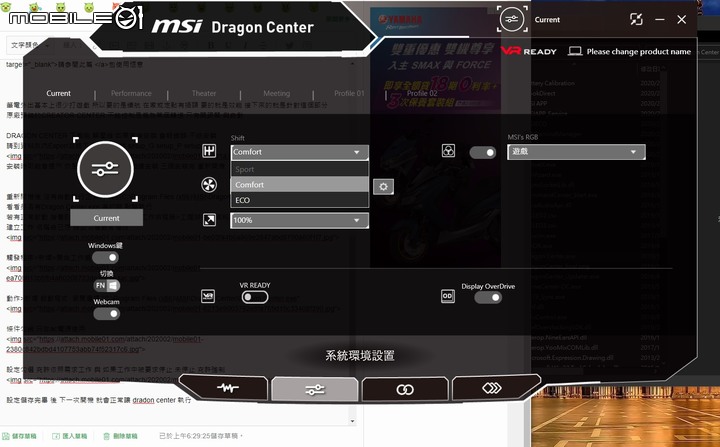Click the VR headset icon
The width and height of the screenshot is (720, 447).
[x=208, y=296]
